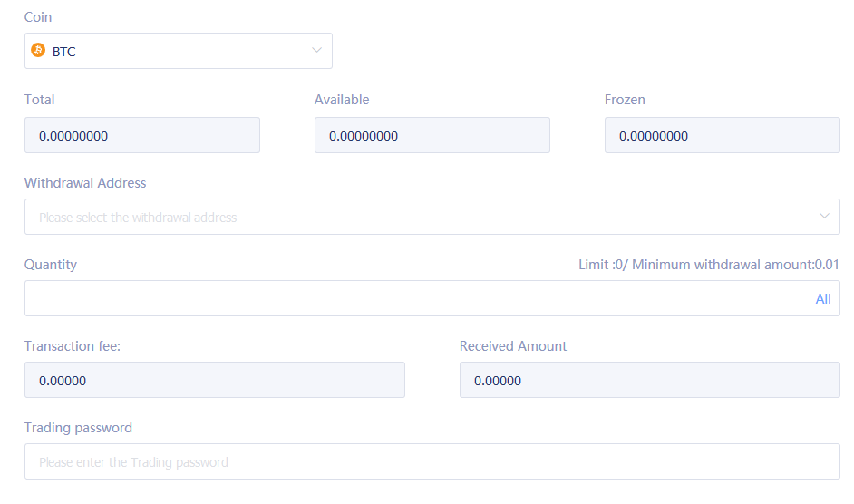
Task: Click the Withdrawal Address label
Action: coord(85,183)
